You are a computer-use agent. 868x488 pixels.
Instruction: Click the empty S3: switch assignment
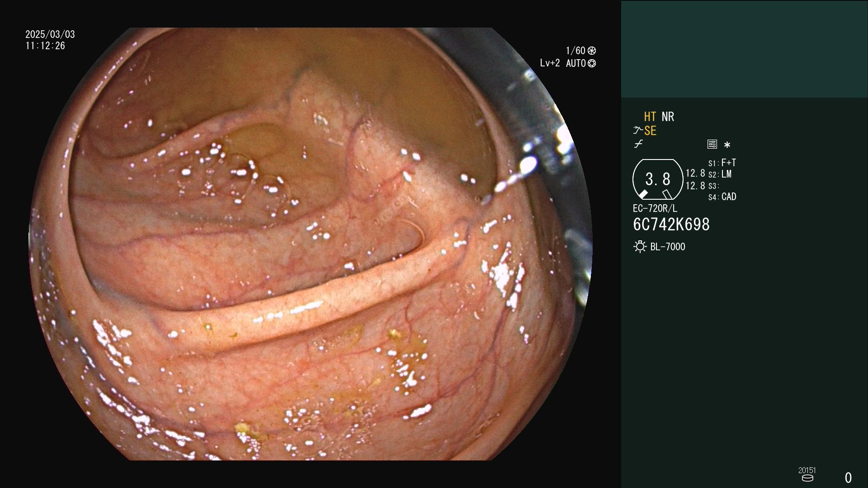713,186
